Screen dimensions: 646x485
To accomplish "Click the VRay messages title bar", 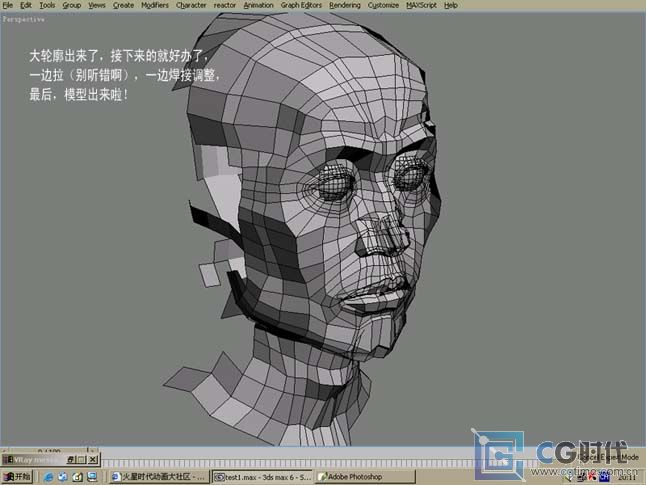I will click(35, 459).
